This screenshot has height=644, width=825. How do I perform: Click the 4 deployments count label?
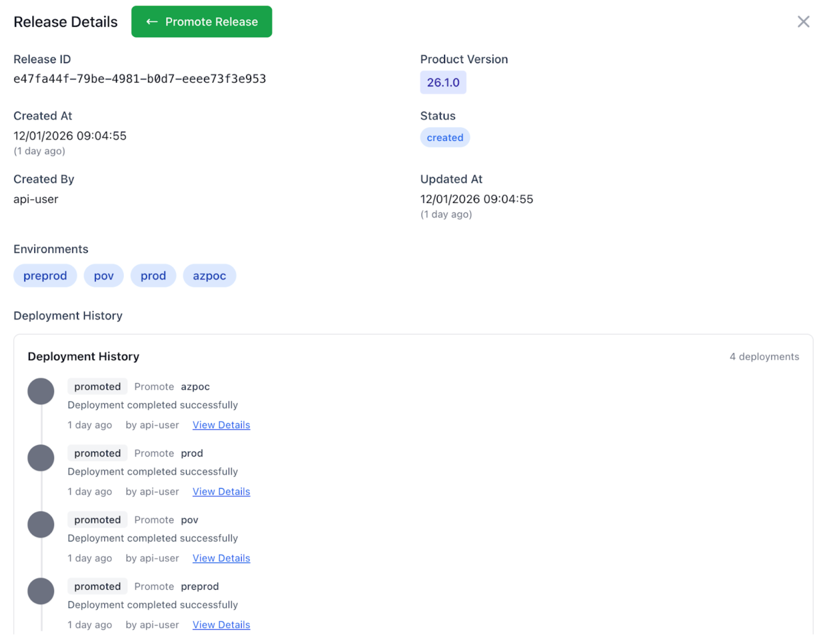[764, 357]
